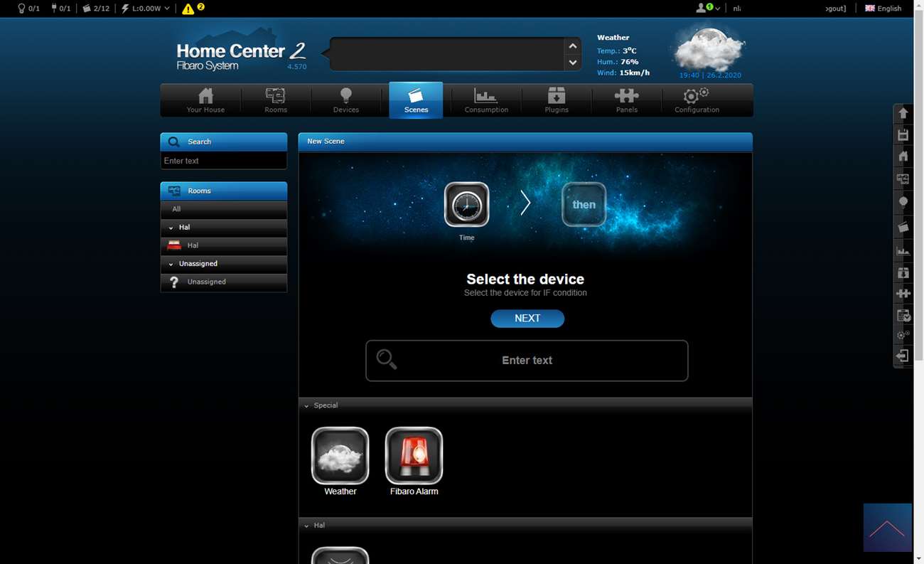Collapse the Unassigned section in Rooms panel
Image resolution: width=924 pixels, height=564 pixels.
tap(171, 264)
